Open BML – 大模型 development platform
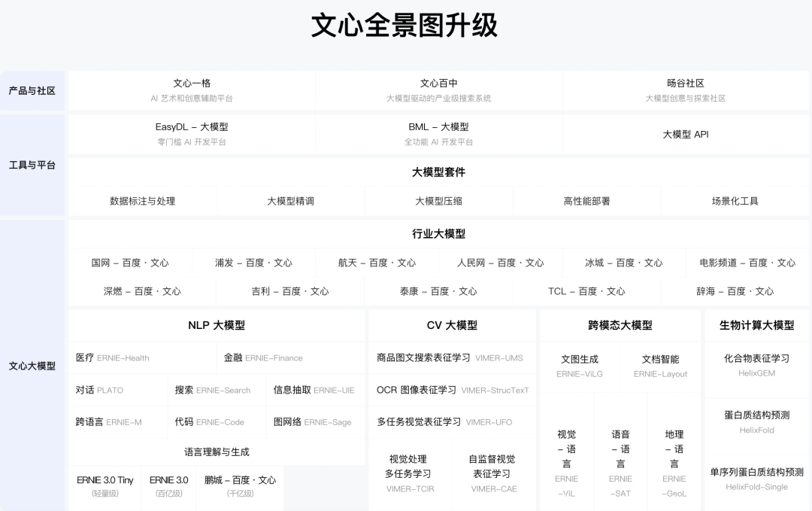 tap(438, 134)
